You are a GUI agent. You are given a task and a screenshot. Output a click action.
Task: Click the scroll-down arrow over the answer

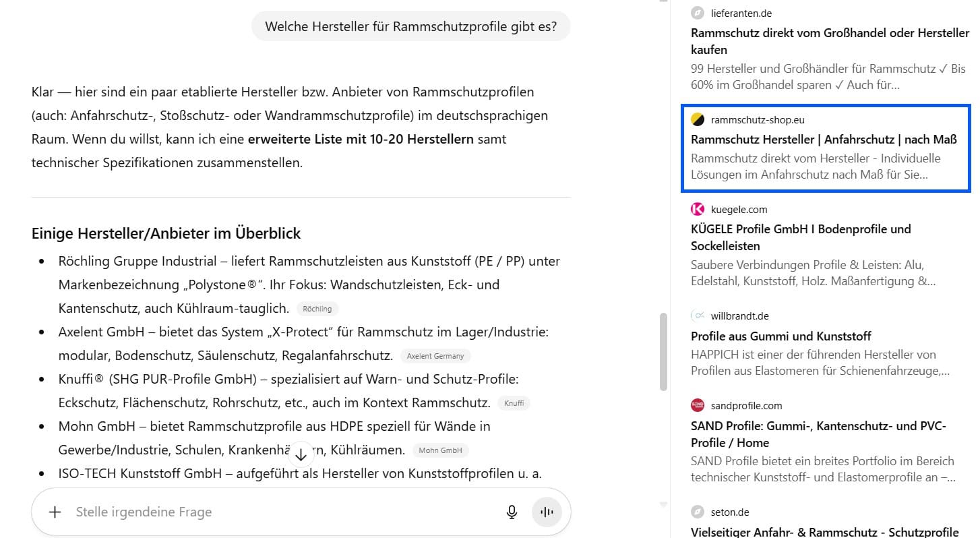pos(301,454)
